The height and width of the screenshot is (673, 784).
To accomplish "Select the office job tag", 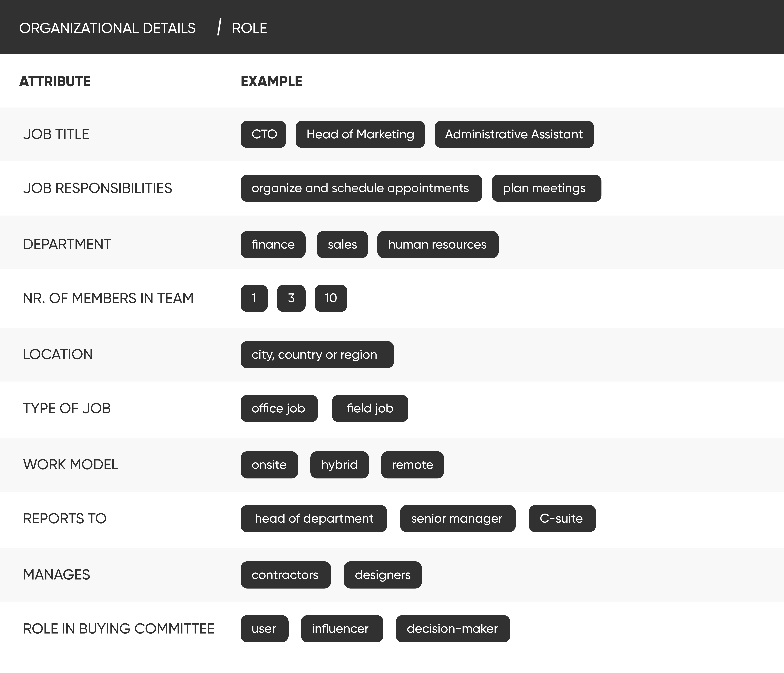I will pos(279,408).
